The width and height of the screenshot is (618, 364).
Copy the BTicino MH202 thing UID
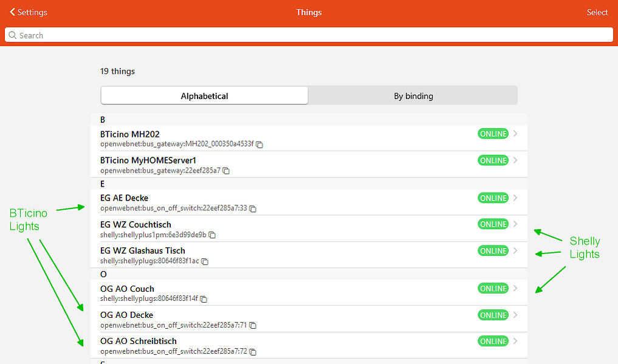259,145
